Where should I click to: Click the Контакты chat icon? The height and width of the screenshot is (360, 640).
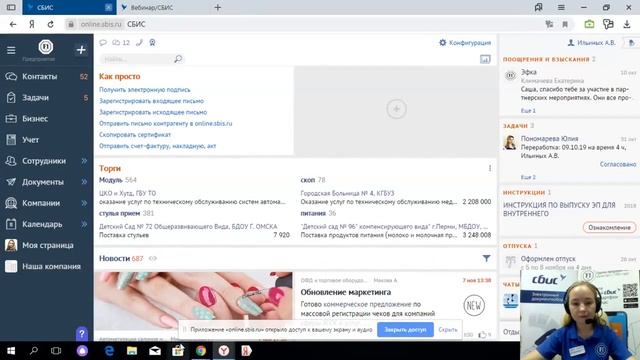click(11, 76)
